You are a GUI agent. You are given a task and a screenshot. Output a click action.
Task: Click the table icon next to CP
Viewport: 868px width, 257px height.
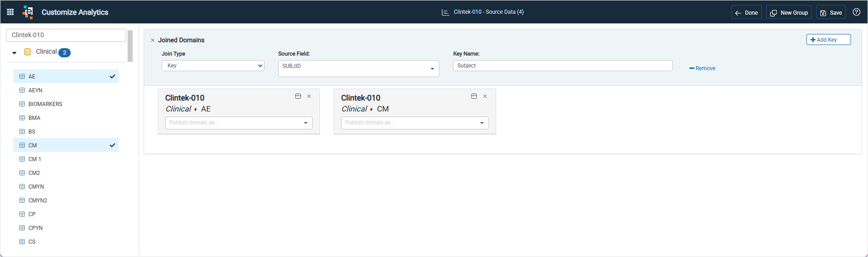click(x=22, y=214)
